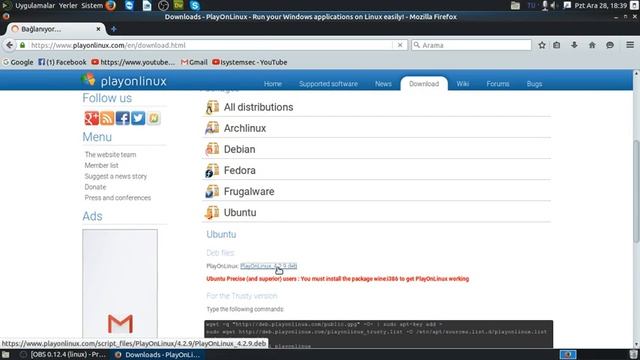Open the Google+ follow icon

pos(91,118)
